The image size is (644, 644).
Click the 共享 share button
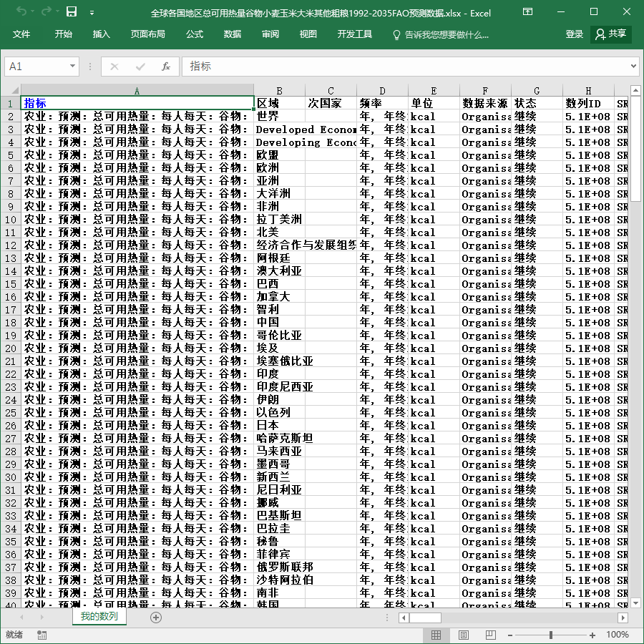[x=611, y=34]
